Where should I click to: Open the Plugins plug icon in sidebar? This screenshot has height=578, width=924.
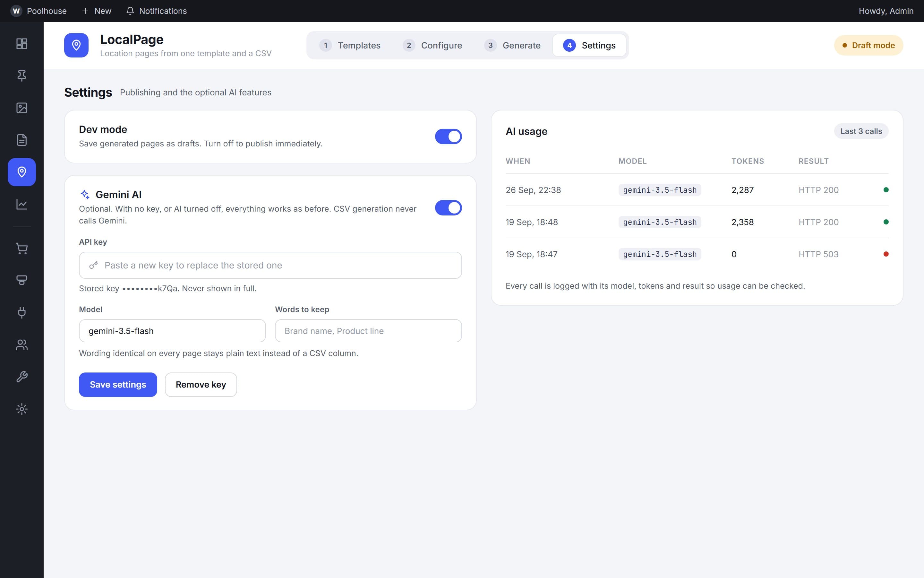22,313
